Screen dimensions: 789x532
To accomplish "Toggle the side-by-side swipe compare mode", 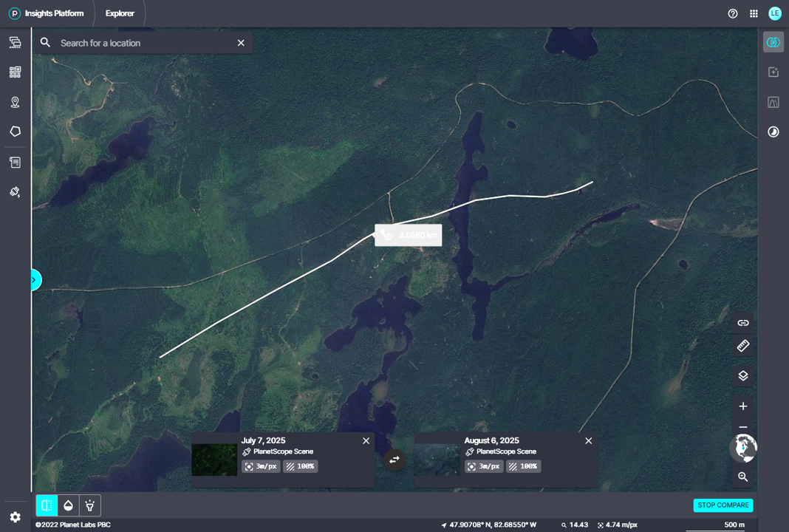I will 47,505.
